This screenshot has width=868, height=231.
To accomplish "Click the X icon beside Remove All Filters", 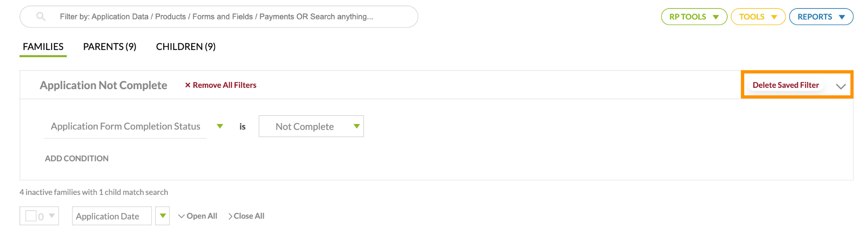I will point(187,85).
